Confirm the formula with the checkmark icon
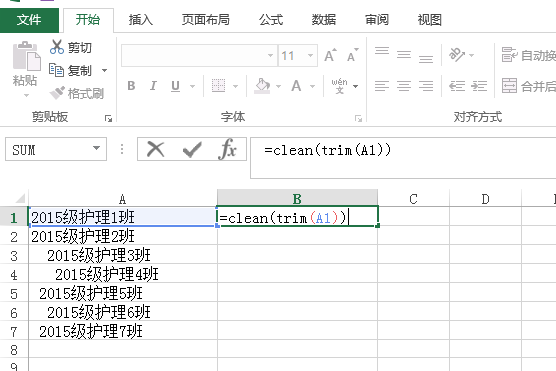Screen dimensions: 556x371 pyautogui.click(x=192, y=149)
